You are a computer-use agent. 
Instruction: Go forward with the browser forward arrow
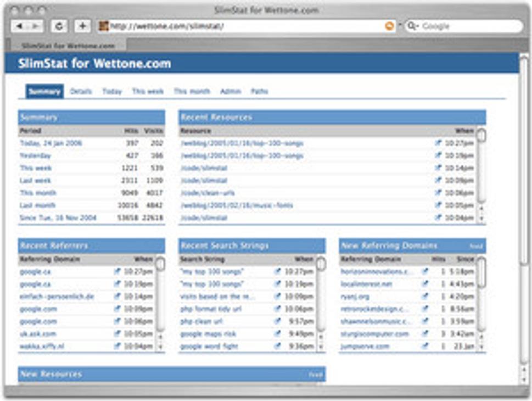36,26
